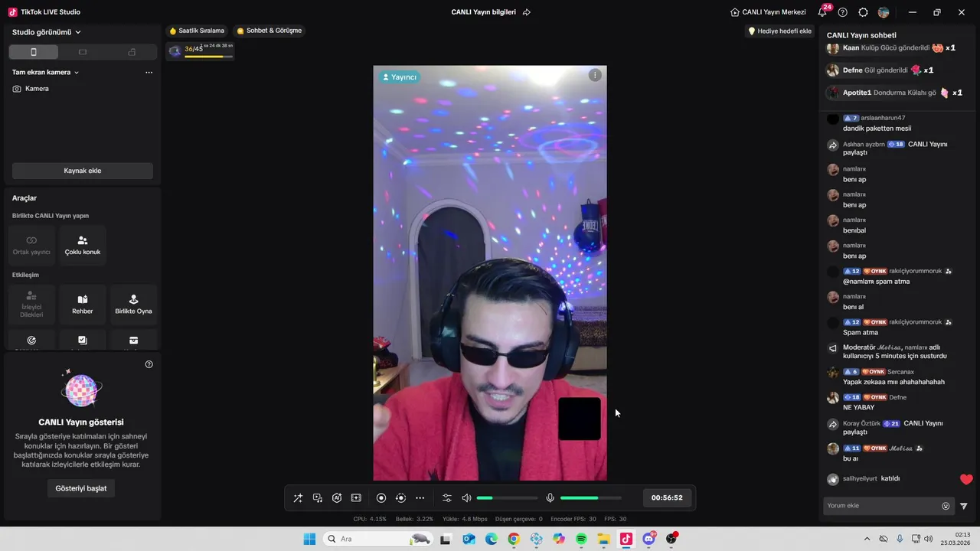
Task: Open settings gear in title bar
Action: click(x=864, y=12)
